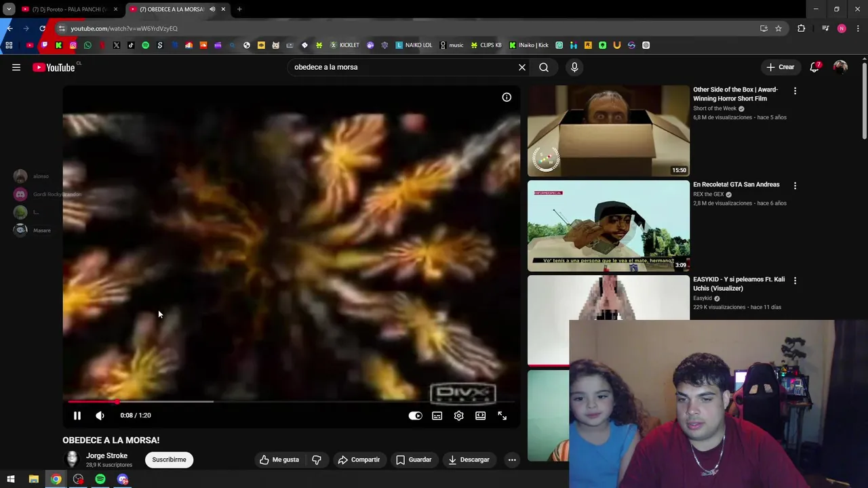Reload the page
The image size is (868, 488).
[x=42, y=28]
